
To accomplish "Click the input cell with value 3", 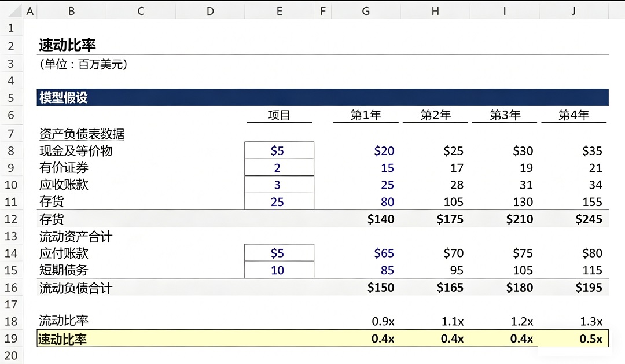I will click(280, 185).
